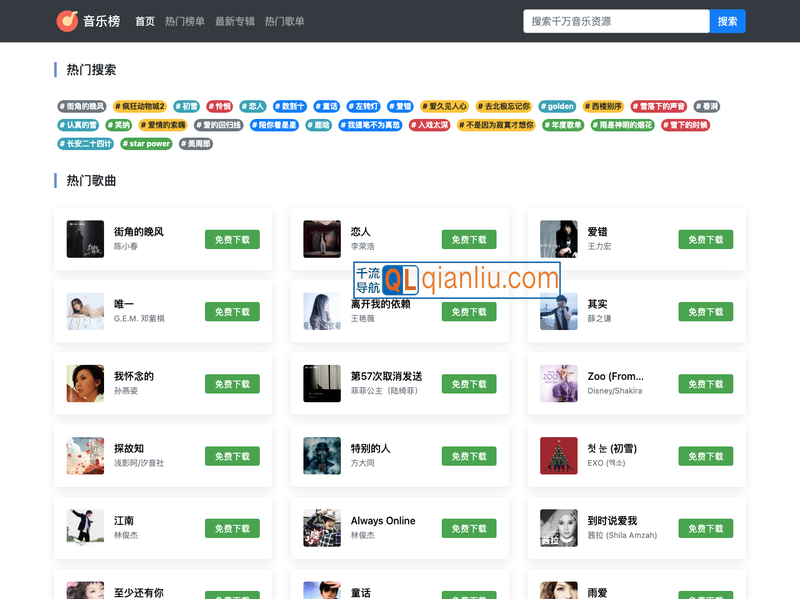The height and width of the screenshot is (599, 800).
Task: Open the Always Online cover image
Action: point(322,528)
